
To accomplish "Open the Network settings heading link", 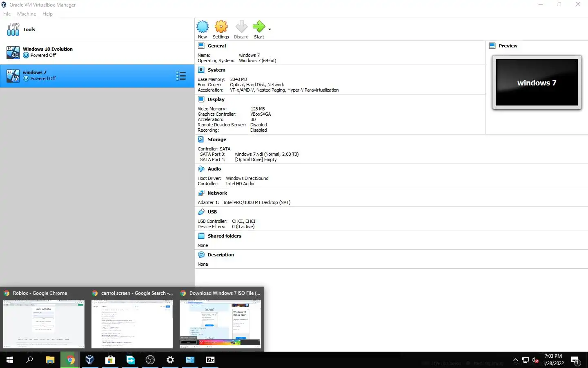I will click(217, 193).
